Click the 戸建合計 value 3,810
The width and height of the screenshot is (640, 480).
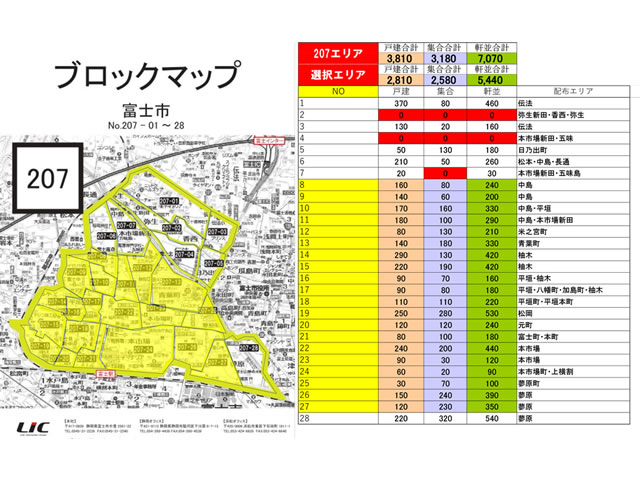click(398, 60)
